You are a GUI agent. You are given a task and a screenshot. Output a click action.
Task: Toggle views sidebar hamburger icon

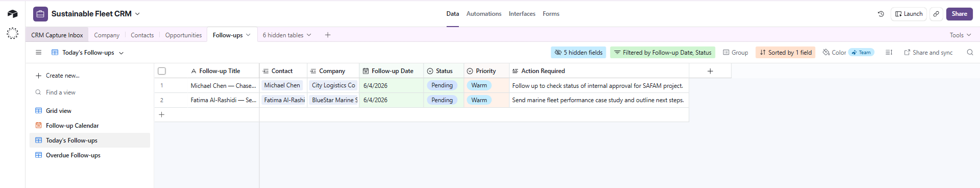(38, 52)
